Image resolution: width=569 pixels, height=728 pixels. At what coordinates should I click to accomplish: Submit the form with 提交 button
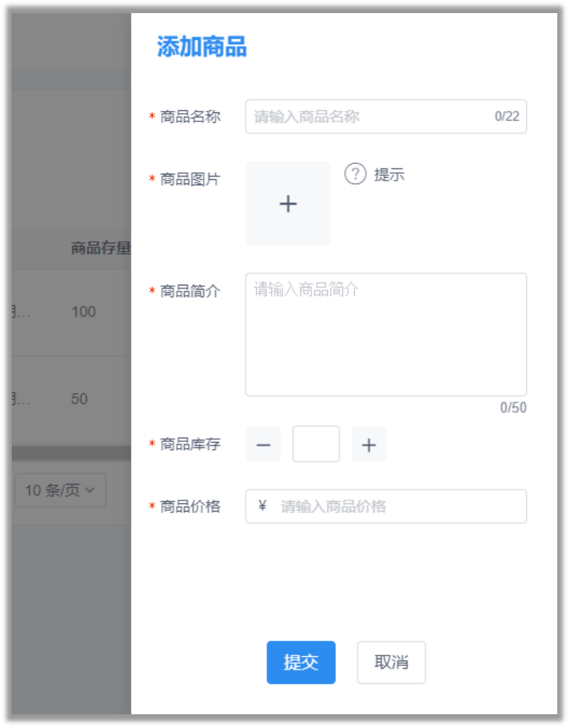tap(301, 662)
